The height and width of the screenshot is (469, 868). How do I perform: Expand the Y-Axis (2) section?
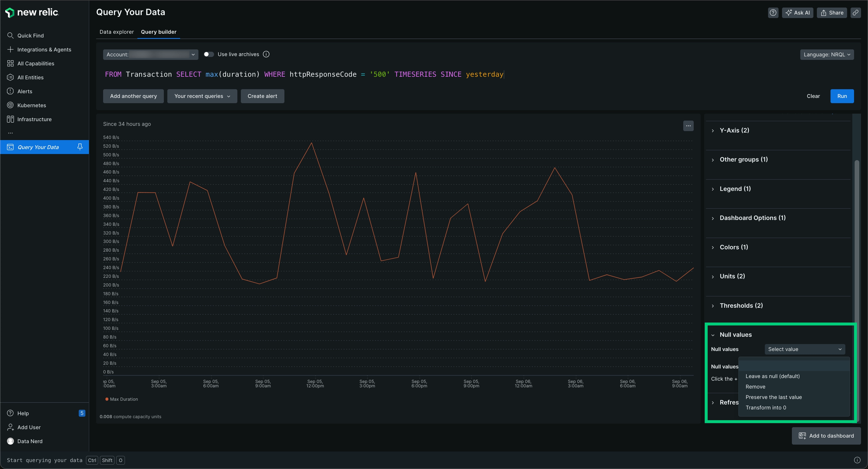click(x=734, y=130)
